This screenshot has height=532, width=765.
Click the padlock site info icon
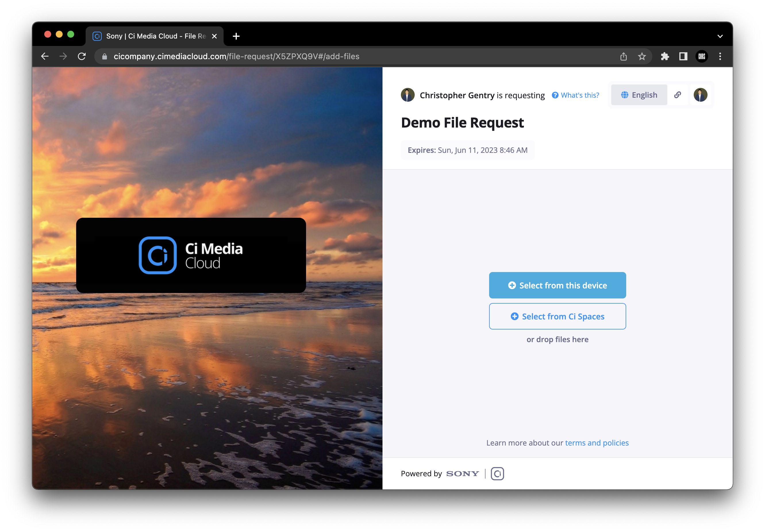105,57
